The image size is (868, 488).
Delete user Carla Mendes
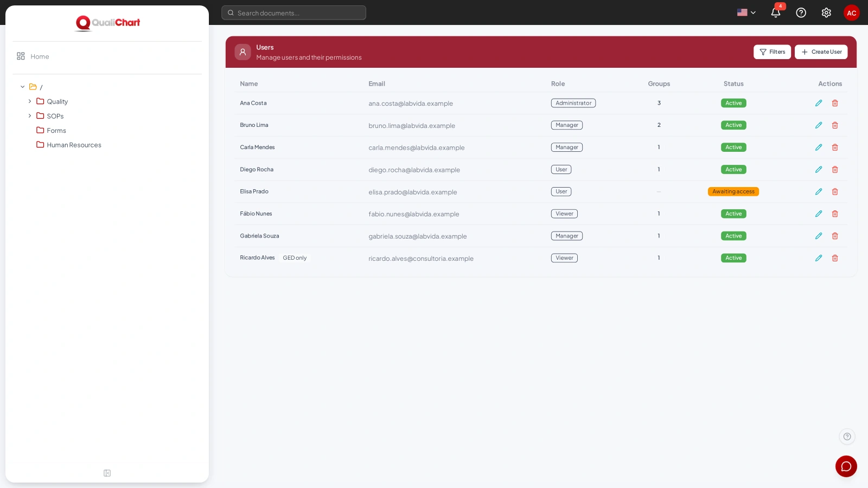point(835,147)
